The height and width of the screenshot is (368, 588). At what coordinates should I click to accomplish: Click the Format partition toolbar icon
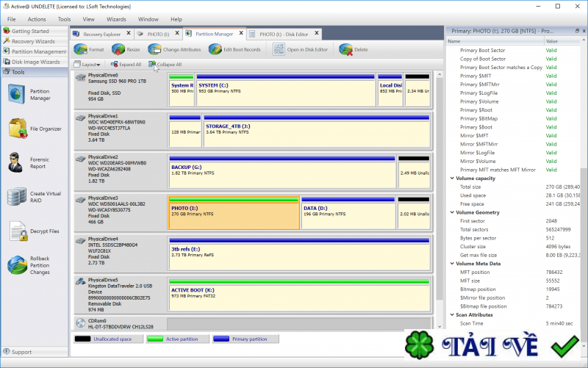(x=81, y=49)
